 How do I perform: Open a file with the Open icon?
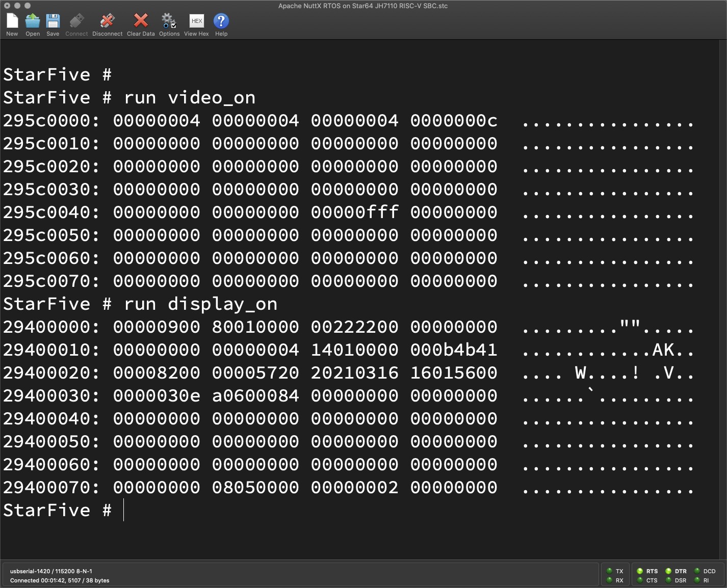[x=33, y=21]
